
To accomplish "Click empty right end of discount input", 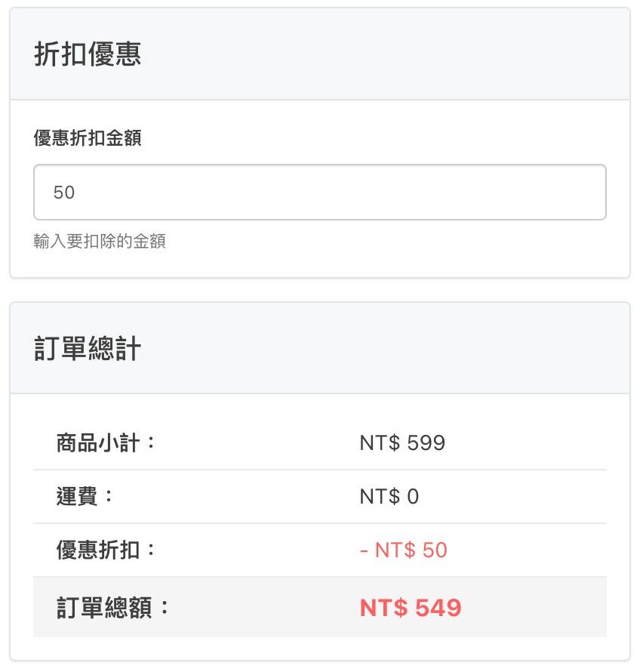I will [x=558, y=193].
